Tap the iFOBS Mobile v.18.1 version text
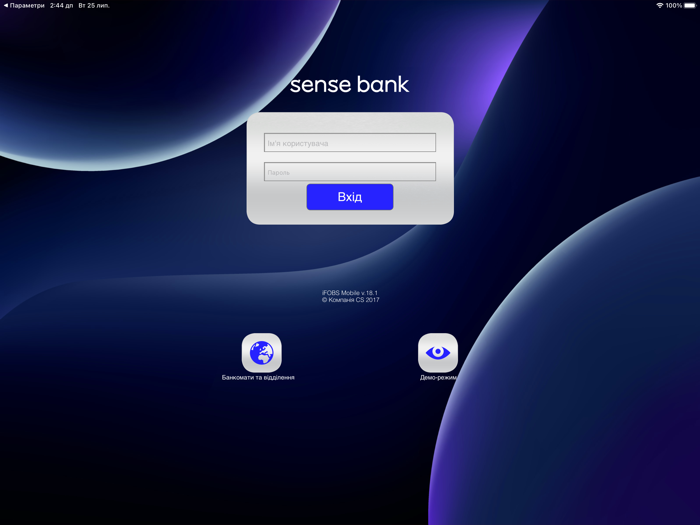This screenshot has height=525, width=700. [350, 293]
